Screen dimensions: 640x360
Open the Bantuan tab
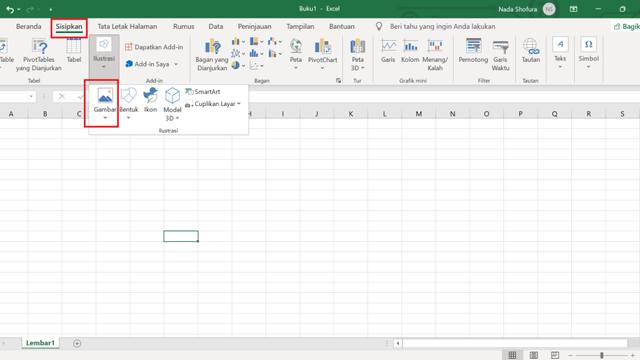tap(342, 27)
